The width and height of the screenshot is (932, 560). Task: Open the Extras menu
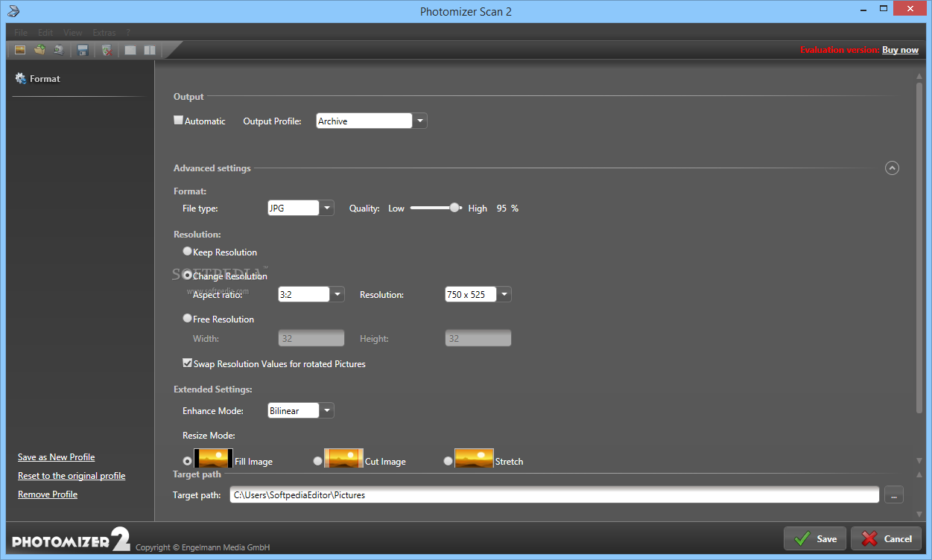[104, 33]
